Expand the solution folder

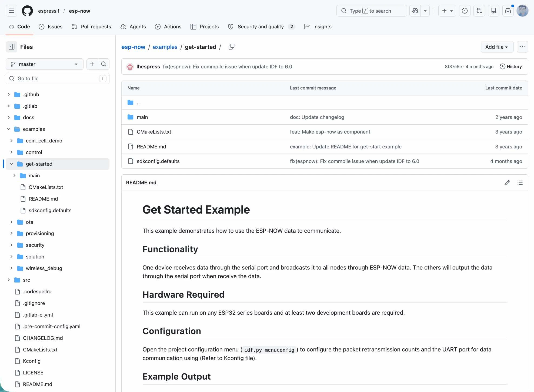(11, 257)
